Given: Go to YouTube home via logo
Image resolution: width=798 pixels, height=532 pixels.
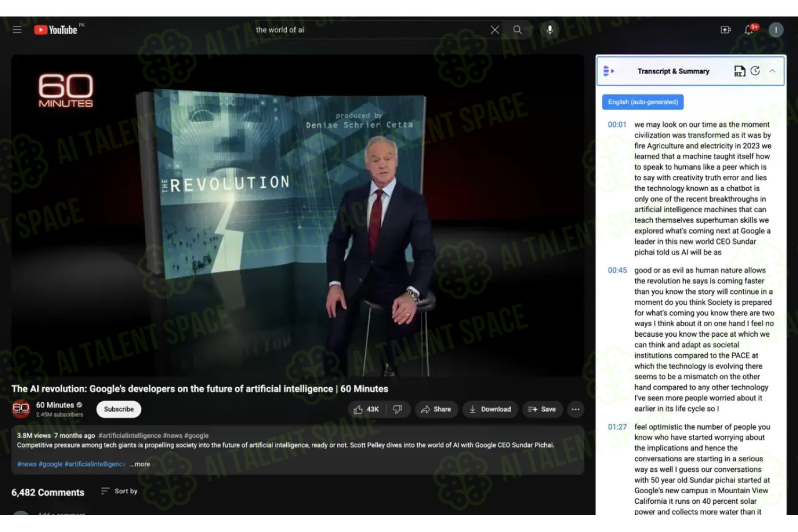Looking at the screenshot, I should click(x=56, y=30).
